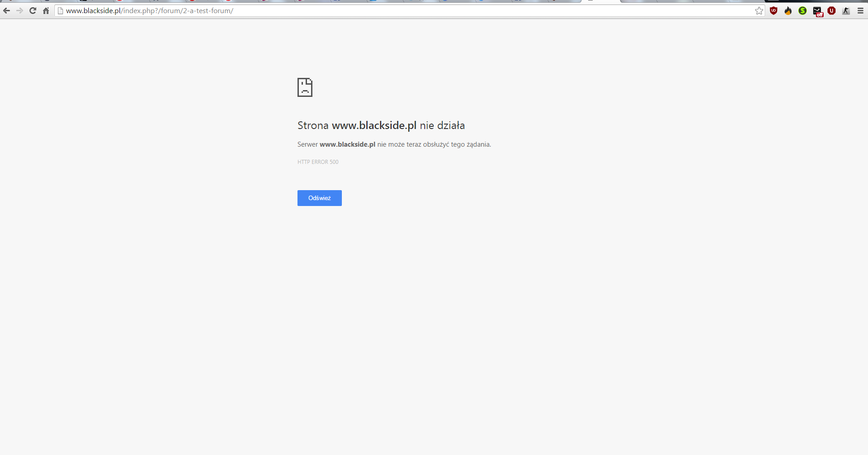Open the home page via the house icon

(x=46, y=11)
